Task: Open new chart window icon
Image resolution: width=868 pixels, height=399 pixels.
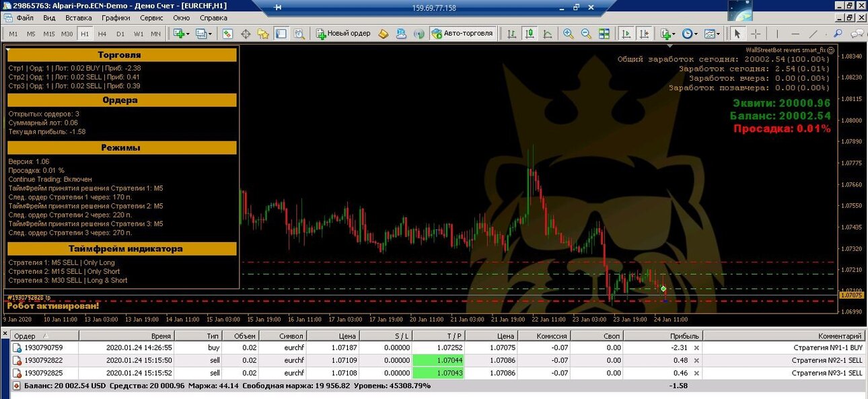Action: 179,34
